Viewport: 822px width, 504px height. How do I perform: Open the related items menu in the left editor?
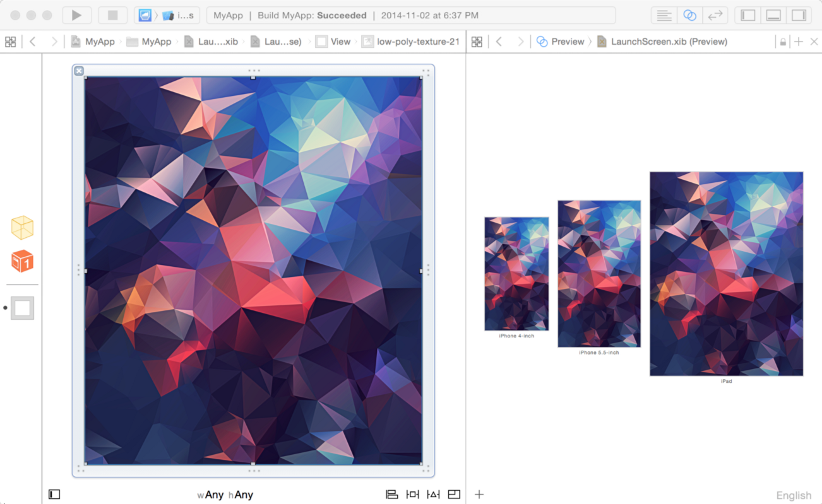(10, 42)
